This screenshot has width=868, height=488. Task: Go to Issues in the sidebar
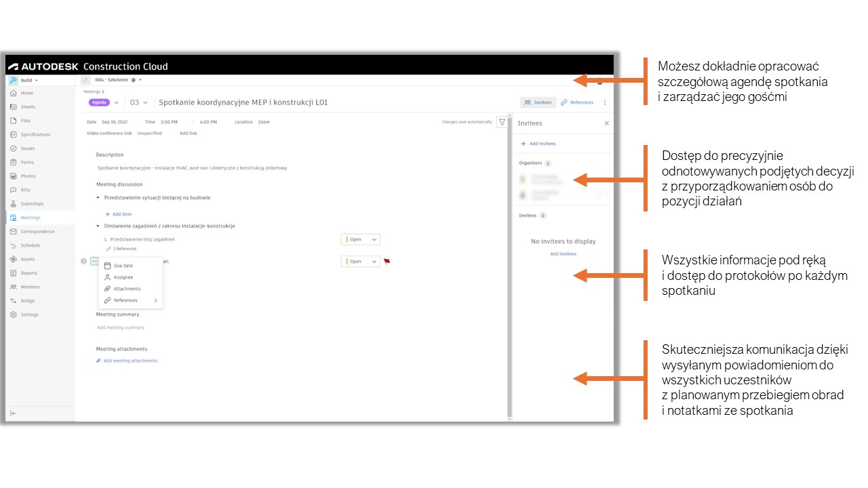click(27, 148)
